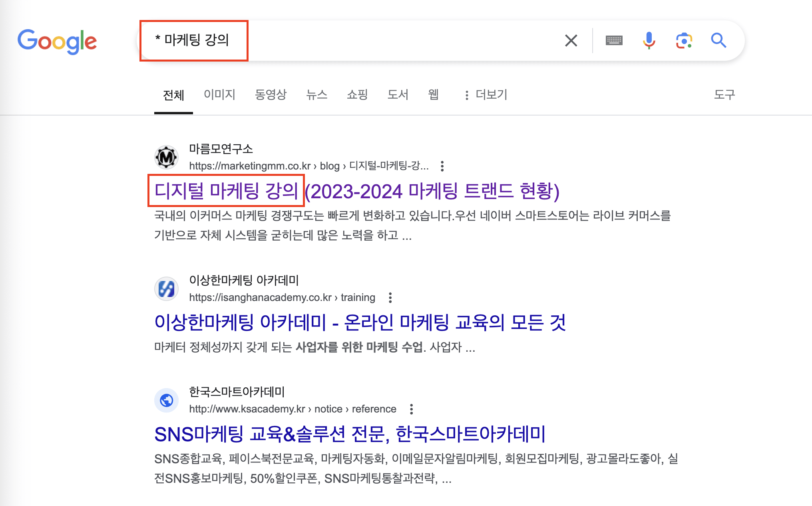Open more options for marketingmm.co.kr result
Viewport: 812px width, 506px height.
point(442,166)
